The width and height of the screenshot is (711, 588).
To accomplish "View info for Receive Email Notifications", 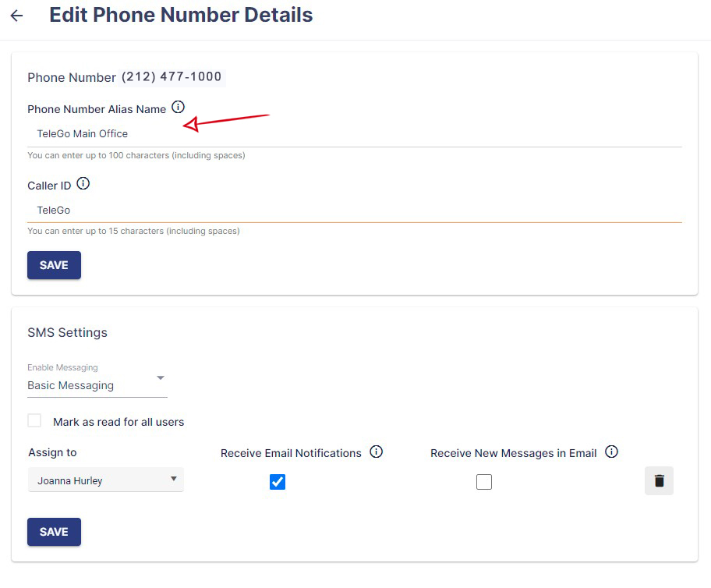I will [x=377, y=452].
